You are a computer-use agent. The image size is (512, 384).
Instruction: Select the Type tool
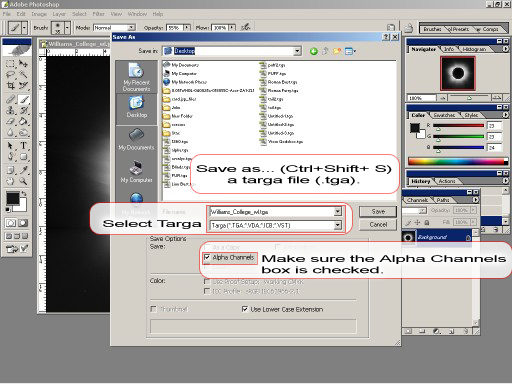[x=23, y=146]
